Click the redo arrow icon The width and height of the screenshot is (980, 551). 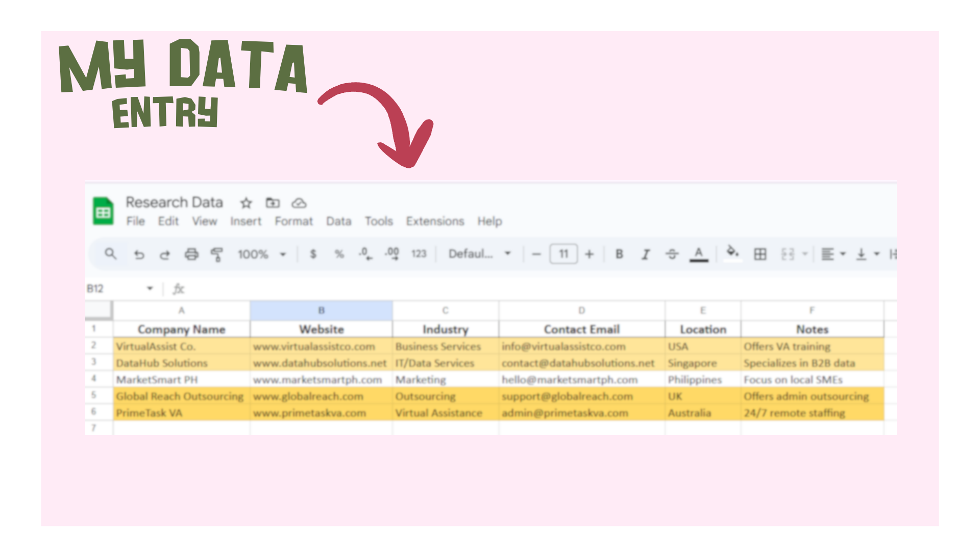click(164, 254)
